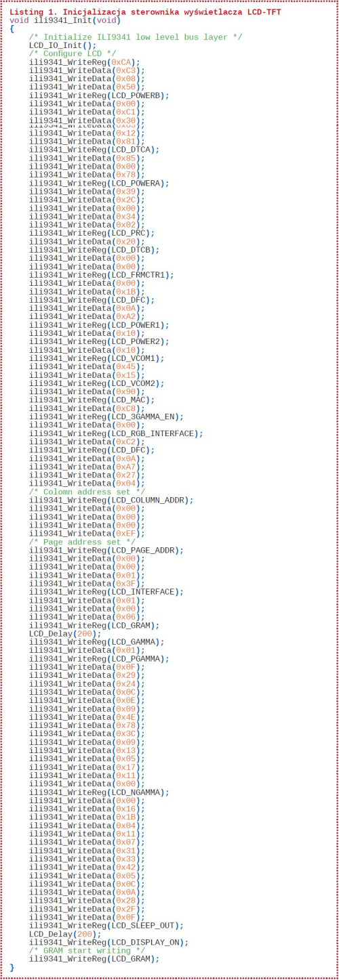Select the LCD_PGAMMA register line
Screen dimensions: 339x980
pos(99,658)
